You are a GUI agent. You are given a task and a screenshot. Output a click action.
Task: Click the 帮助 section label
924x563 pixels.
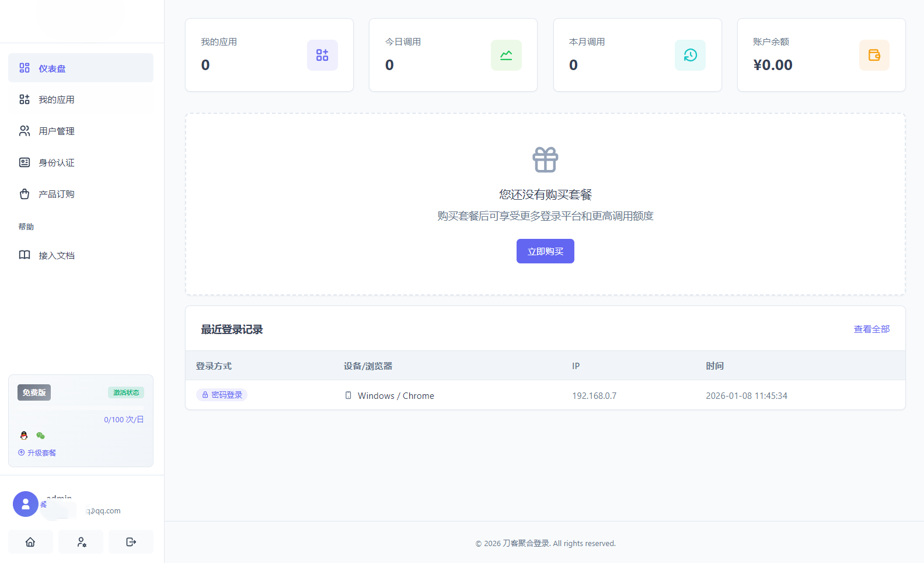(26, 227)
